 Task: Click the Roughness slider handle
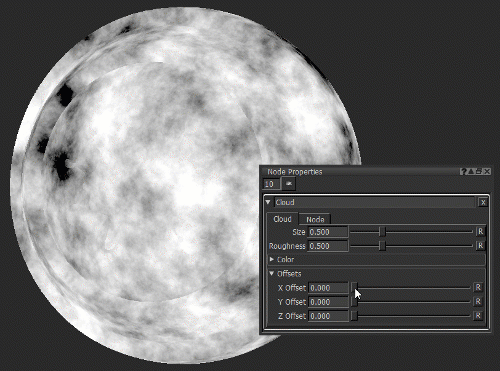(x=383, y=246)
